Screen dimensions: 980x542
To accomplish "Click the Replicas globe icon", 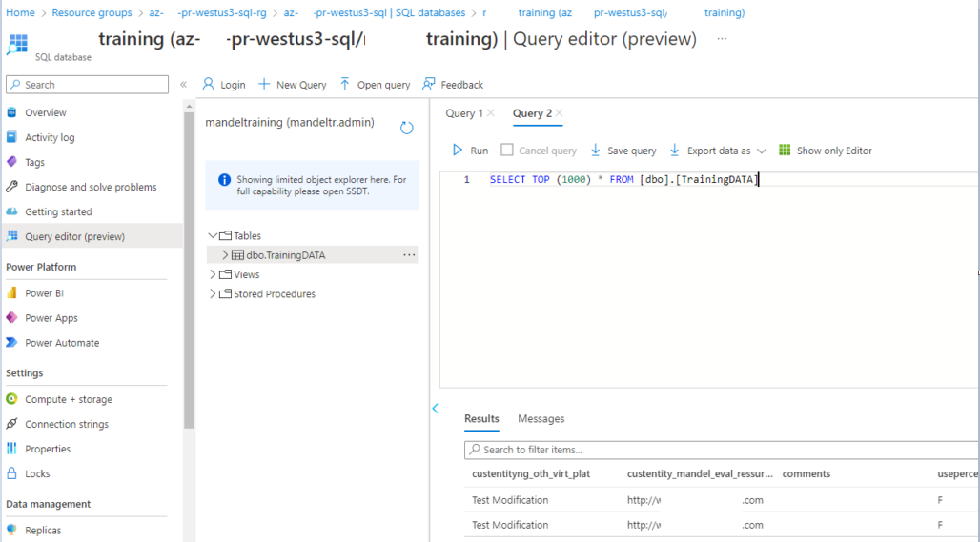I will pos(11,530).
